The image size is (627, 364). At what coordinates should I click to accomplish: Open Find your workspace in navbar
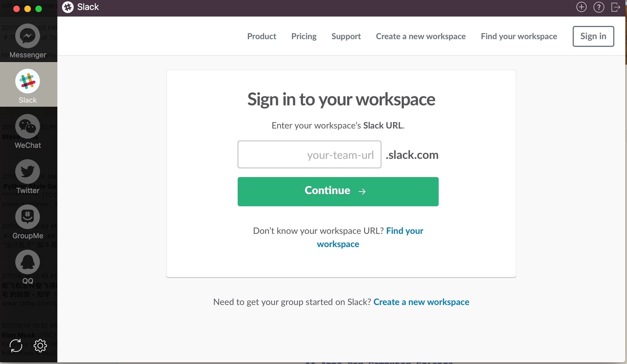(x=519, y=36)
